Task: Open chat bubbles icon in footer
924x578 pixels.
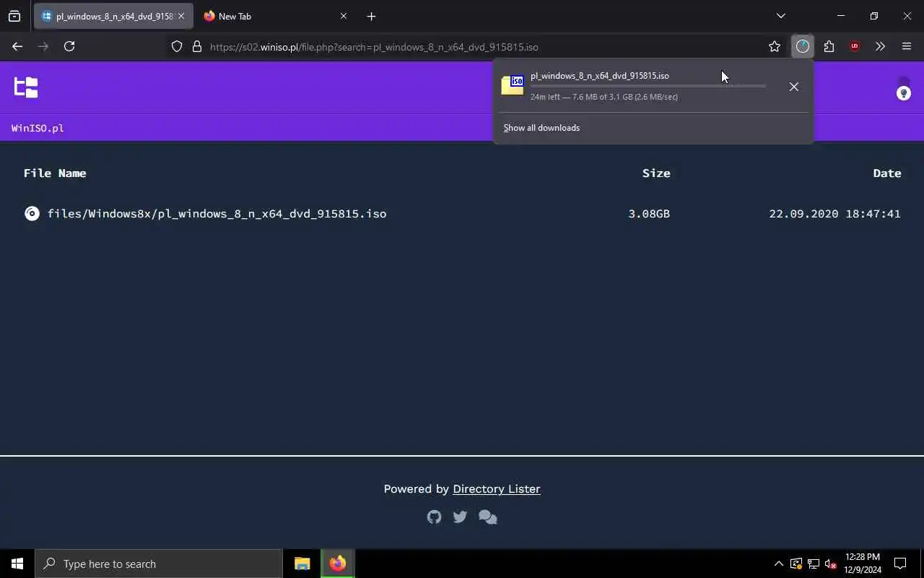Action: point(488,517)
